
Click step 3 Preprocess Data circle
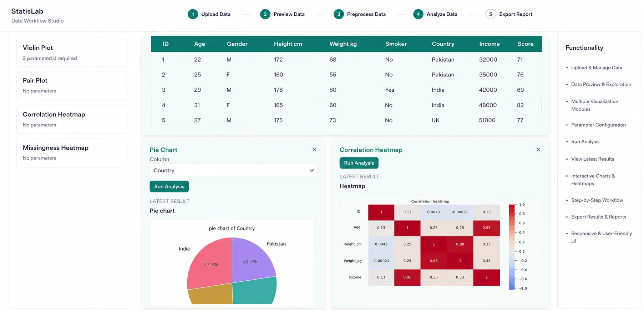click(339, 14)
